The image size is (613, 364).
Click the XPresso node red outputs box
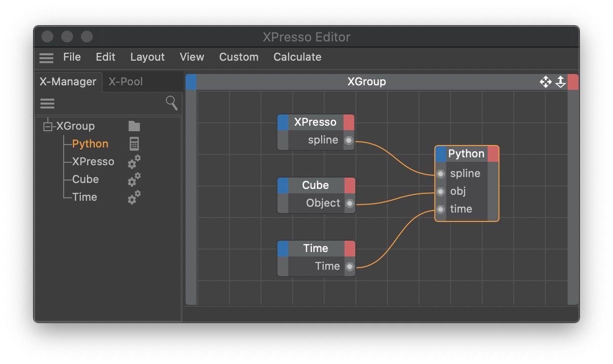[x=349, y=122]
